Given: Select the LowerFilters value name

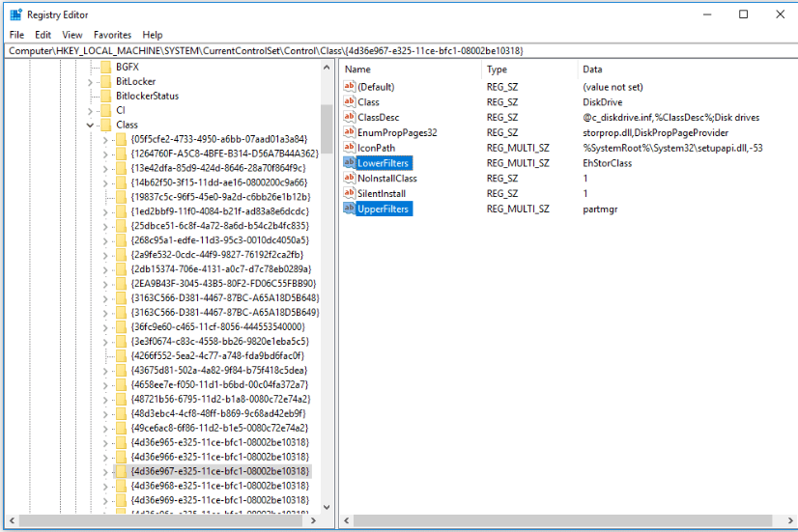Looking at the screenshot, I should point(384,163).
